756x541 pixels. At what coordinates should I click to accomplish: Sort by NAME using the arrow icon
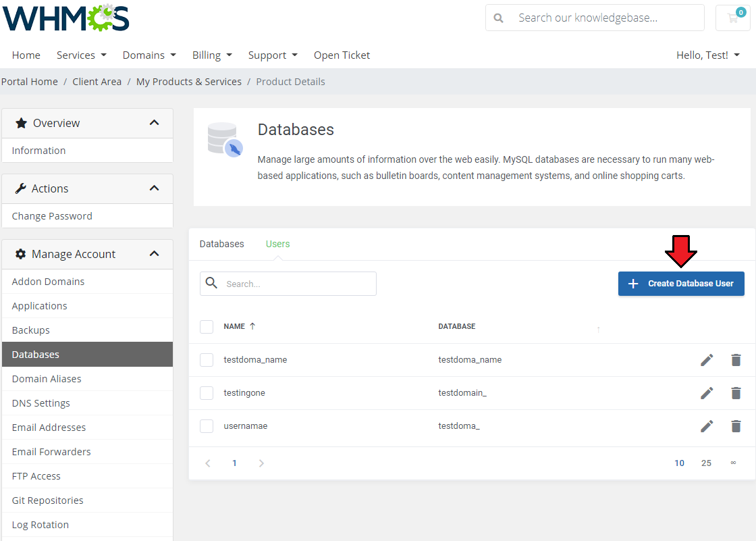(252, 326)
